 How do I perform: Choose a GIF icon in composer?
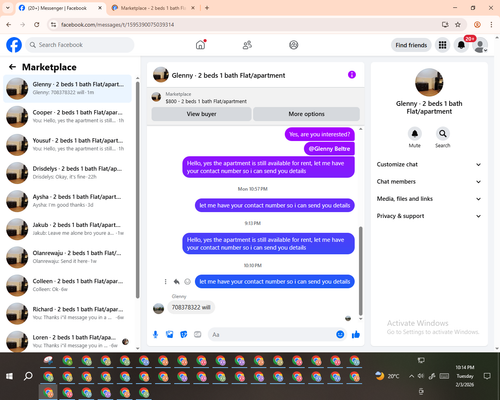[x=198, y=334]
